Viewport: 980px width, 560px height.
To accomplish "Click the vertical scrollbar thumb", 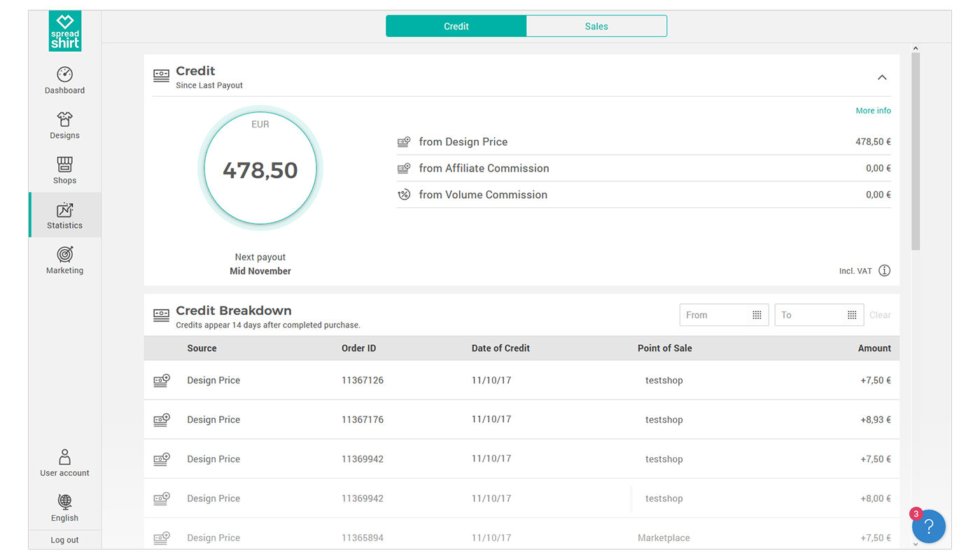I will pos(916,150).
